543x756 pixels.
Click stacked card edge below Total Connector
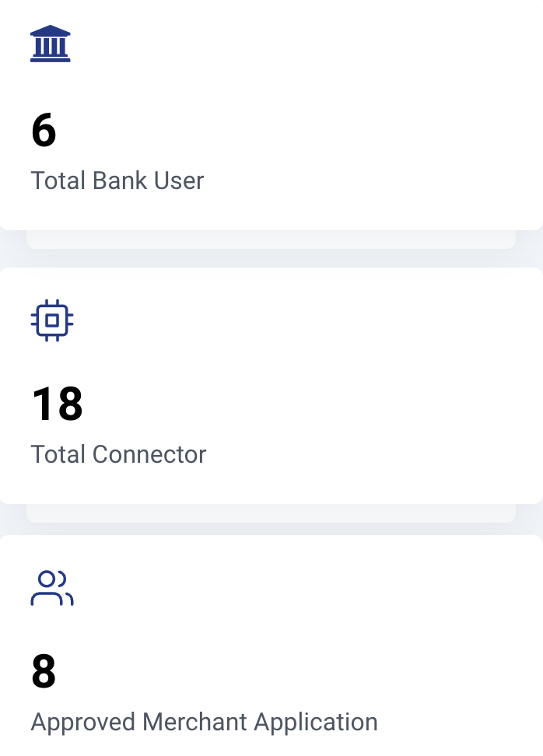pos(271,513)
